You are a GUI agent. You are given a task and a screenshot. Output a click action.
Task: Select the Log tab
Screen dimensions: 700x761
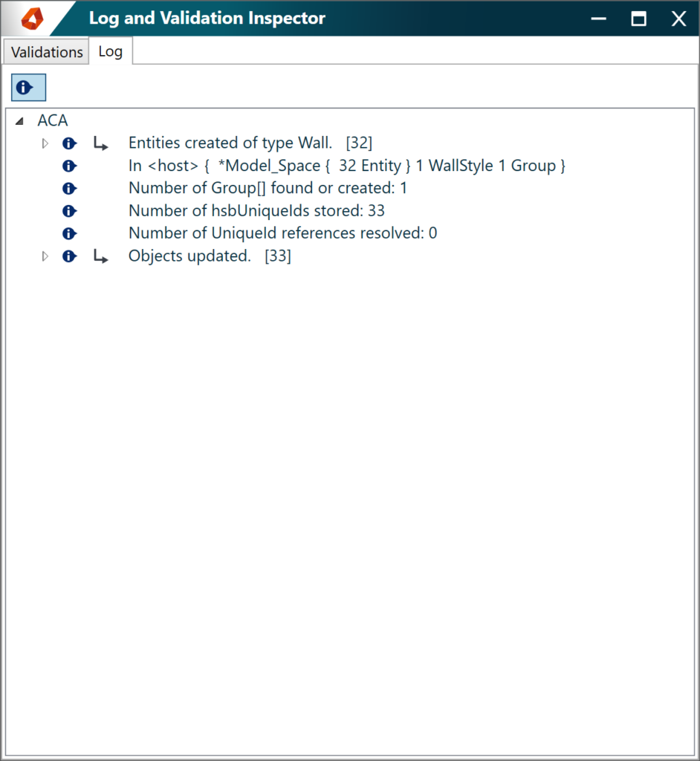(x=111, y=51)
